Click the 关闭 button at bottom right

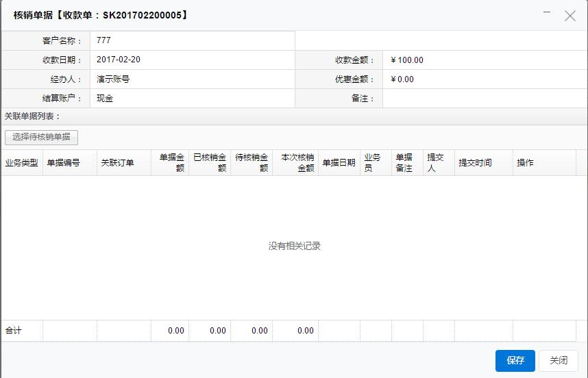click(559, 361)
